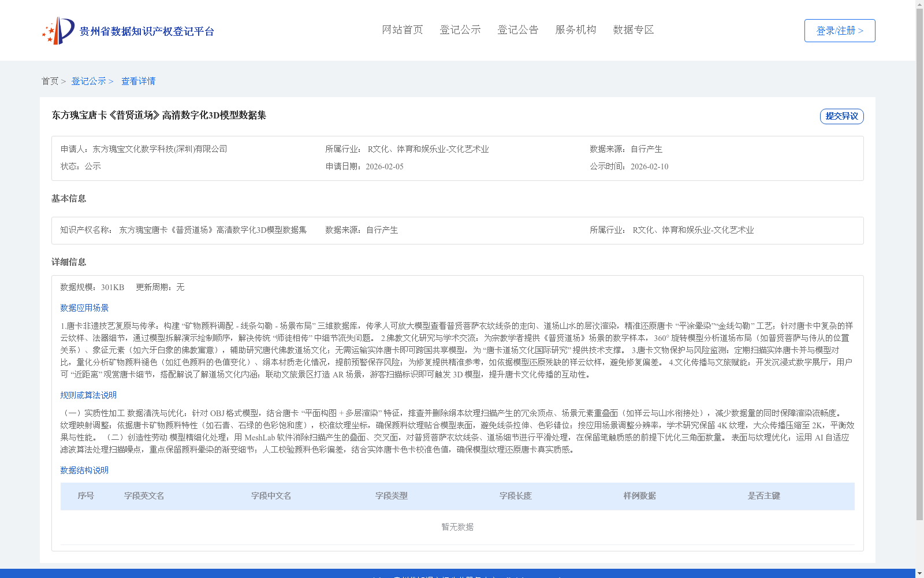Click the 数据应用场景 heading
Viewport: 924px width, 578px height.
click(x=84, y=308)
